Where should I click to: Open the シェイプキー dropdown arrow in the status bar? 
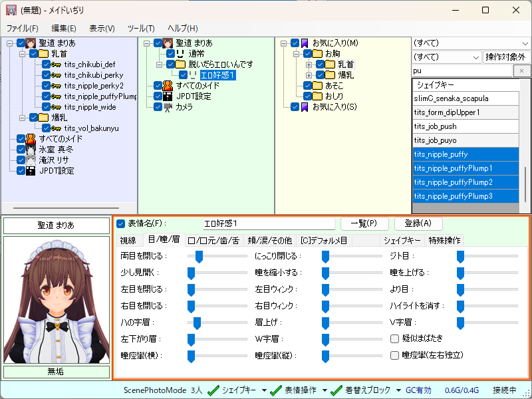264,390
